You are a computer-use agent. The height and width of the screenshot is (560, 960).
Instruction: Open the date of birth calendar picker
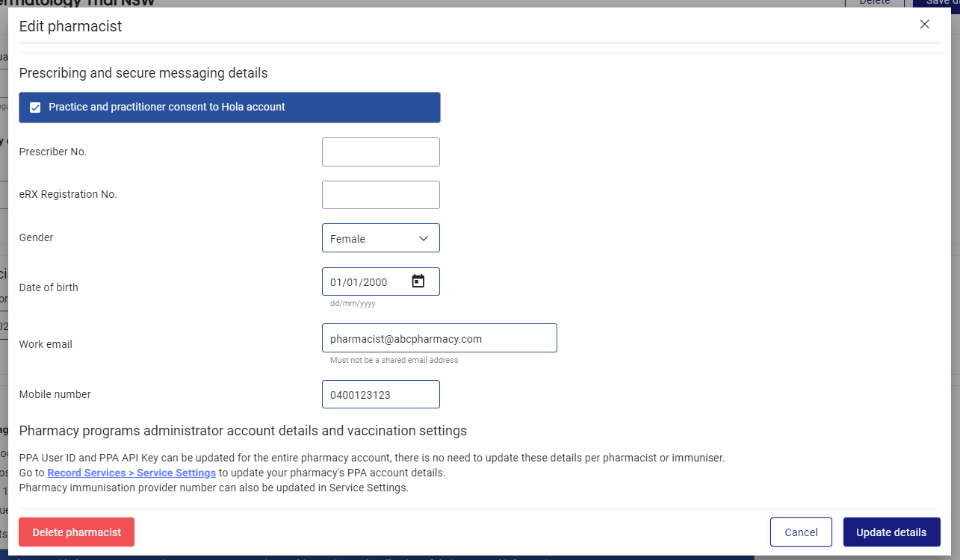[418, 281]
